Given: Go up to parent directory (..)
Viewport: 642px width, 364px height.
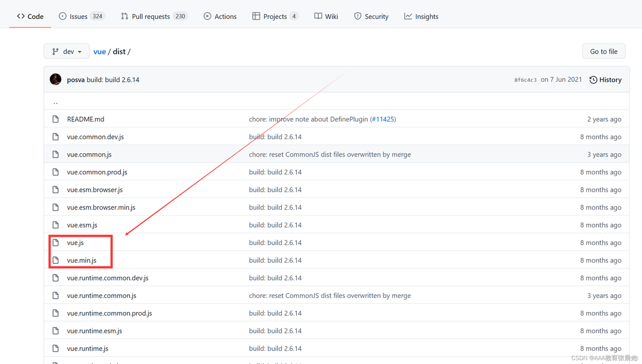Looking at the screenshot, I should point(56,102).
